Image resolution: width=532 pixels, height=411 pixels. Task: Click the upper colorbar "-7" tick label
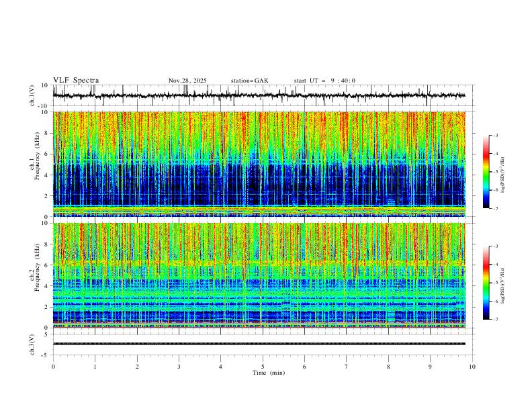496,208
